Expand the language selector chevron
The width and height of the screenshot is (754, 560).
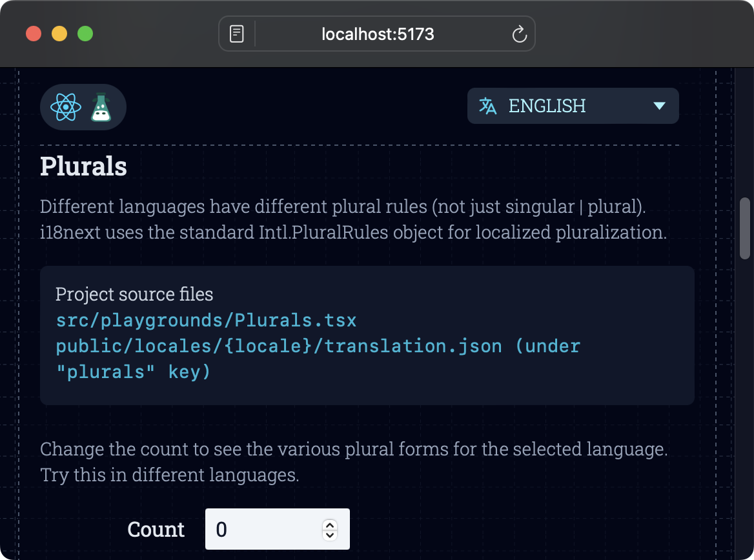[x=659, y=106]
